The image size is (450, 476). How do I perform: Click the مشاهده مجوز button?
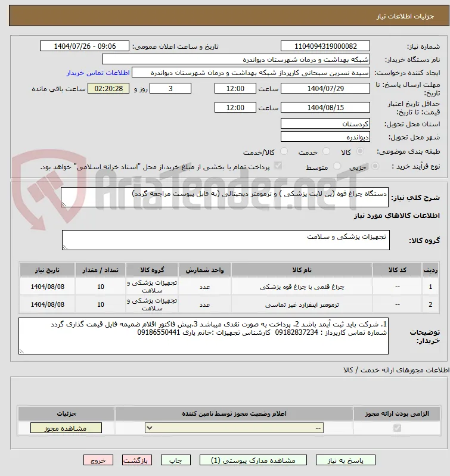66,428
